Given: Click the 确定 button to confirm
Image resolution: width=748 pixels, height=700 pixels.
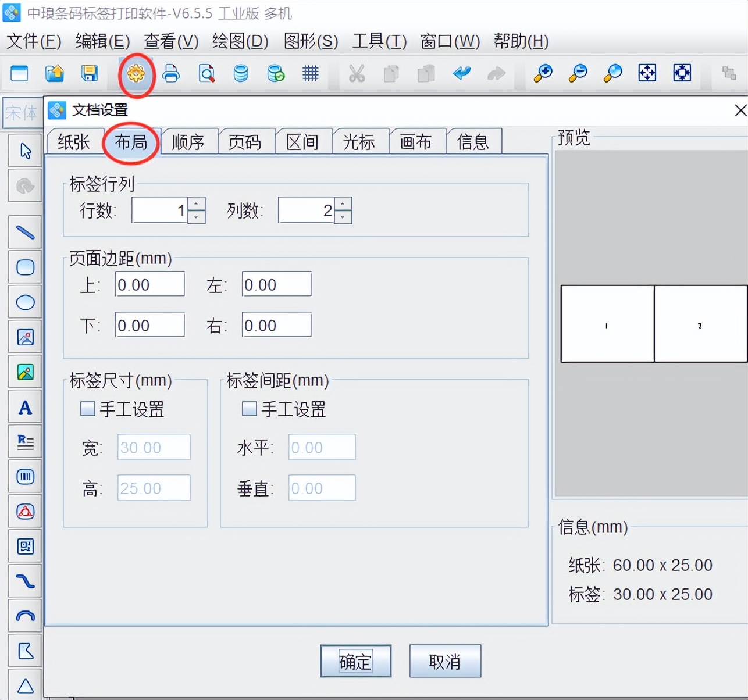Looking at the screenshot, I should click(x=355, y=661).
